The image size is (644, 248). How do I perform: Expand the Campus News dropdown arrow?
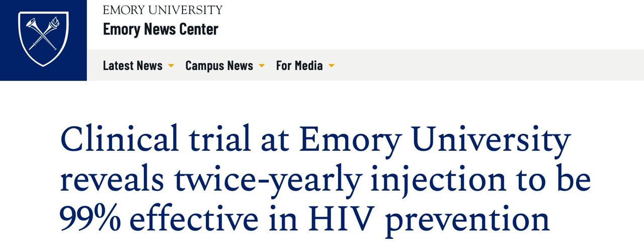262,66
